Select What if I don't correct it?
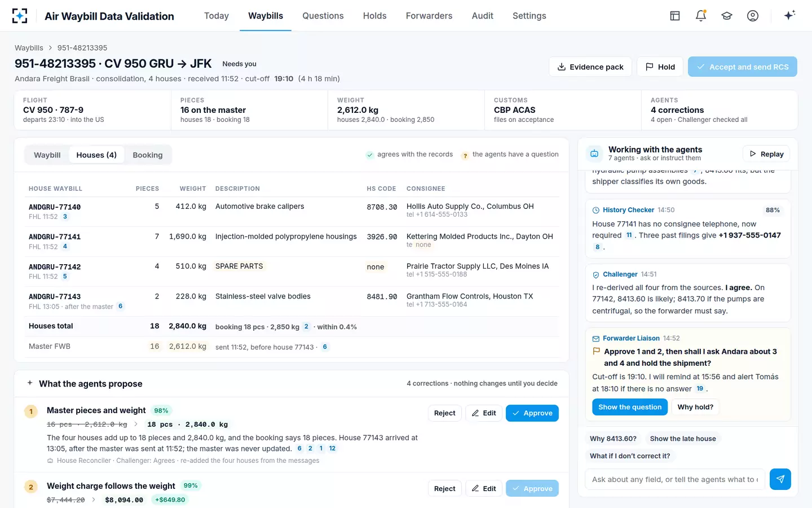This screenshot has height=508, width=812. [x=630, y=456]
